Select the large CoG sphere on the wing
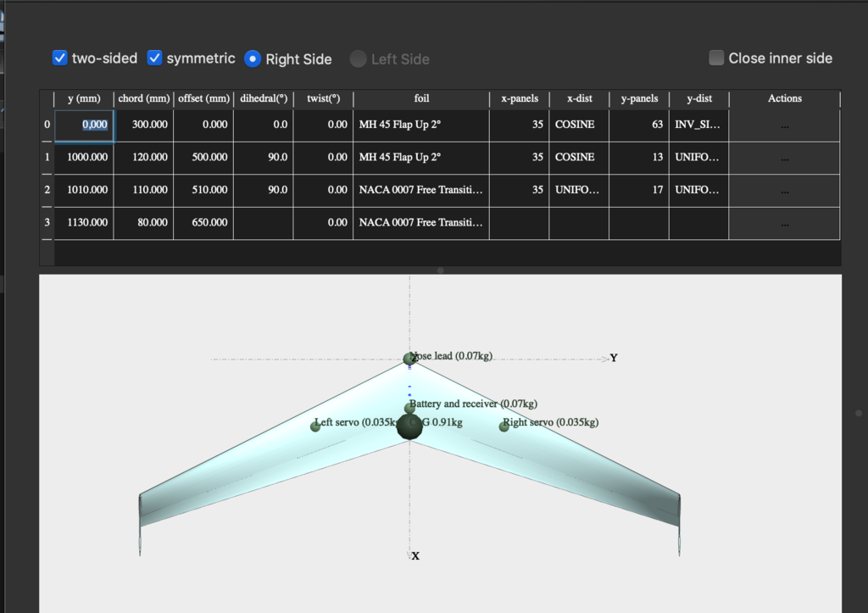The image size is (868, 613). tap(410, 427)
